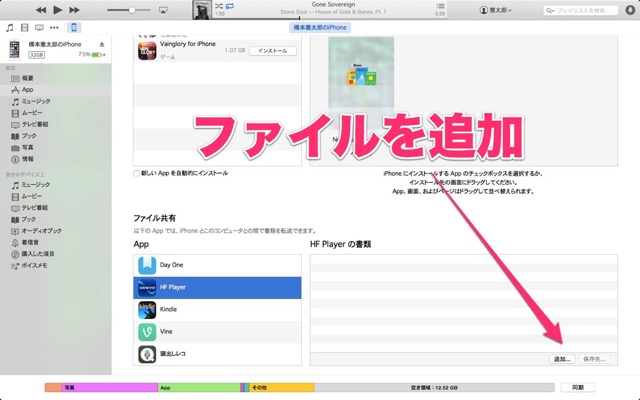Toggle the repeat icon
This screenshot has width=640, height=400.
[x=230, y=6]
